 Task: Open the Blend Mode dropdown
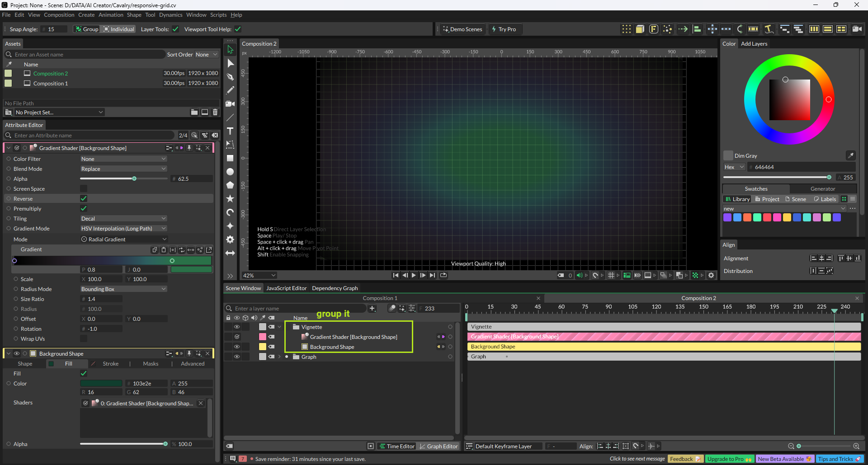click(x=123, y=169)
